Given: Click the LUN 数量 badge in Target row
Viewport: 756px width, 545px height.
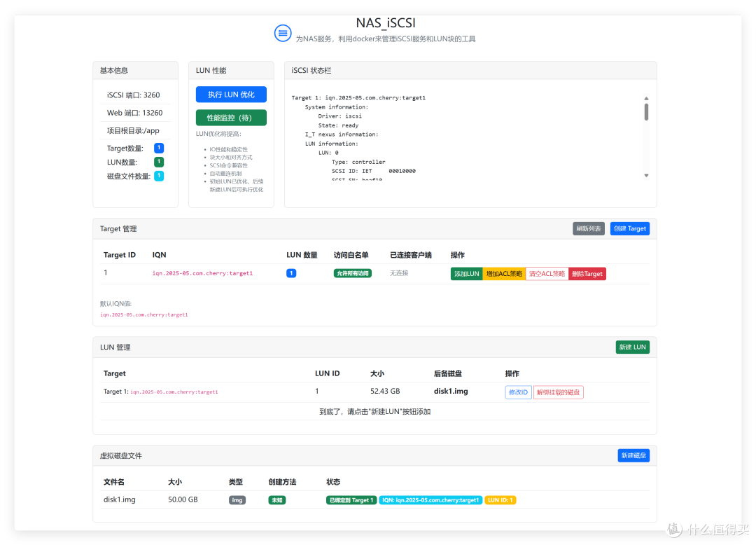Looking at the screenshot, I should tap(291, 273).
